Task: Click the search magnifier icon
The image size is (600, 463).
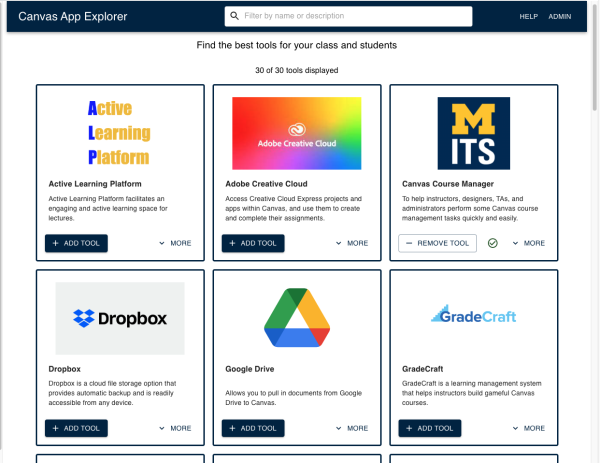Action: 234,16
